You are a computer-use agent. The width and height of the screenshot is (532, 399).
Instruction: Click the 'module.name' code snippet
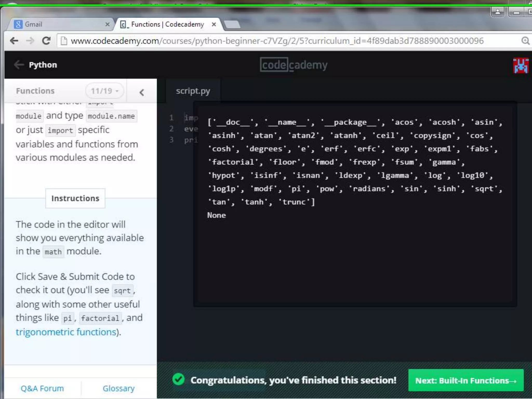(x=111, y=116)
